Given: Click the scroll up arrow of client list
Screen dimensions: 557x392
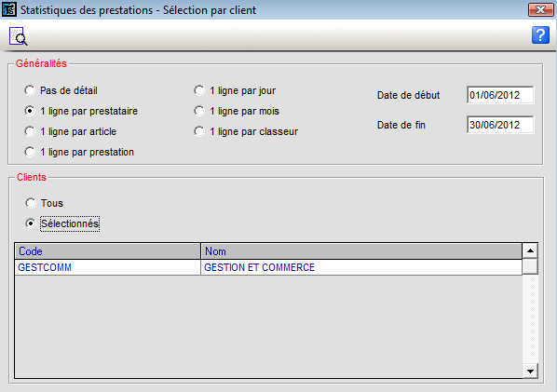Looking at the screenshot, I should 530,251.
